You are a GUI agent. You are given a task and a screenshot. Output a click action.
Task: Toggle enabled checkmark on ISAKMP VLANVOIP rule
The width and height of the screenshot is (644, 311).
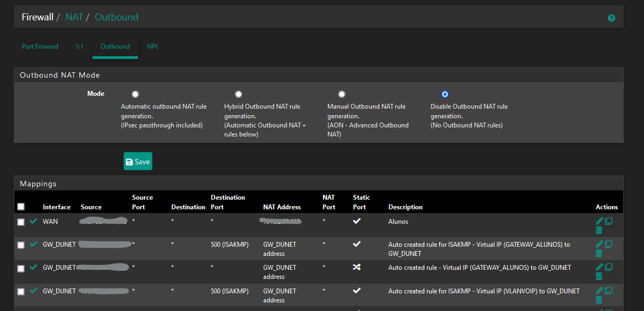coord(34,291)
